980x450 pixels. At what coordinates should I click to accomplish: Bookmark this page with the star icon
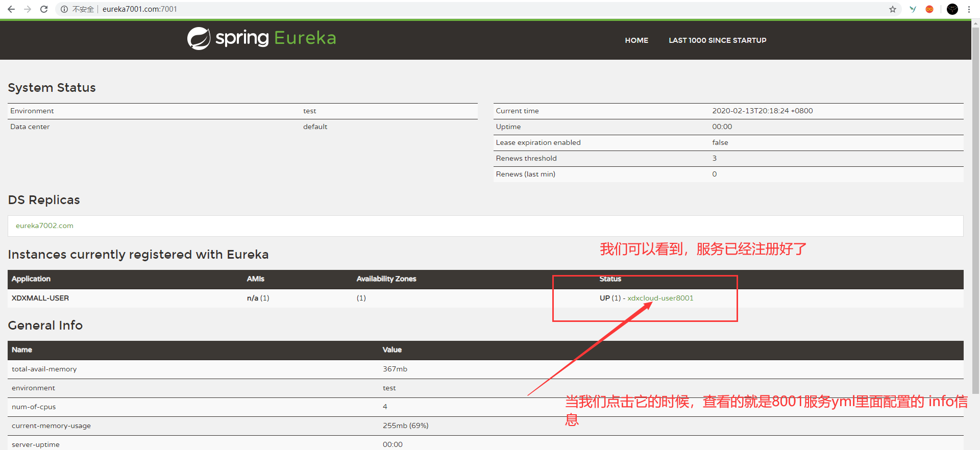coord(893,9)
